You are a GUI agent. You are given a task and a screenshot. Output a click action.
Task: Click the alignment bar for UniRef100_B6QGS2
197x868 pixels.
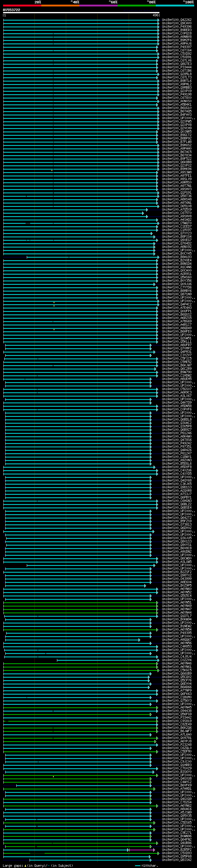coord(80,315)
